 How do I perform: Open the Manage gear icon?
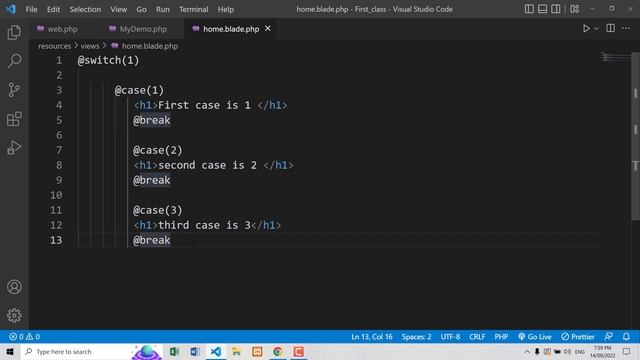pos(14,315)
